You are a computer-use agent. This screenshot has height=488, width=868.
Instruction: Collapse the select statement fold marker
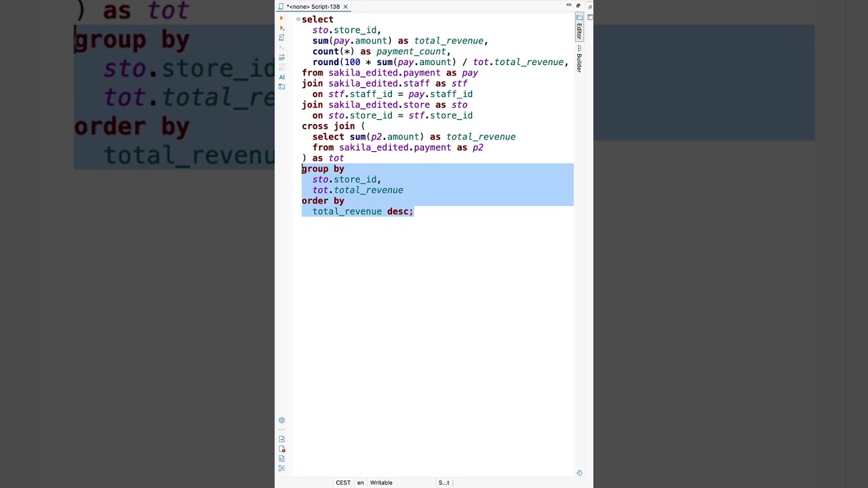(x=298, y=19)
